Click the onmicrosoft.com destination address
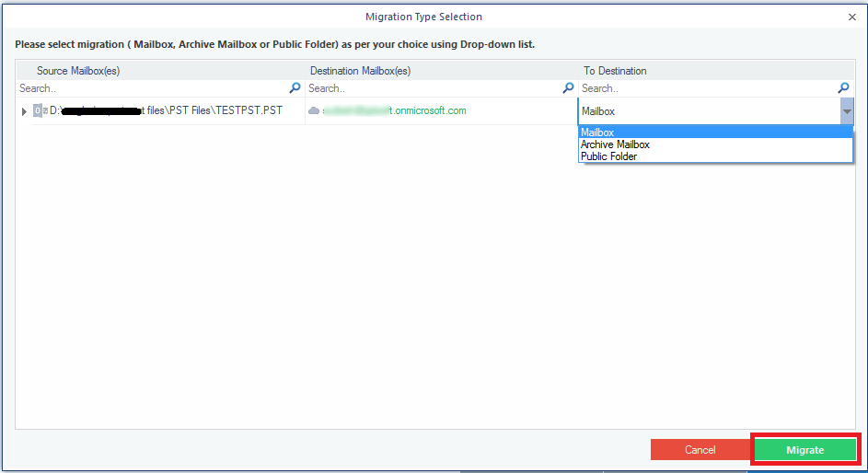The width and height of the screenshot is (868, 473). point(394,110)
